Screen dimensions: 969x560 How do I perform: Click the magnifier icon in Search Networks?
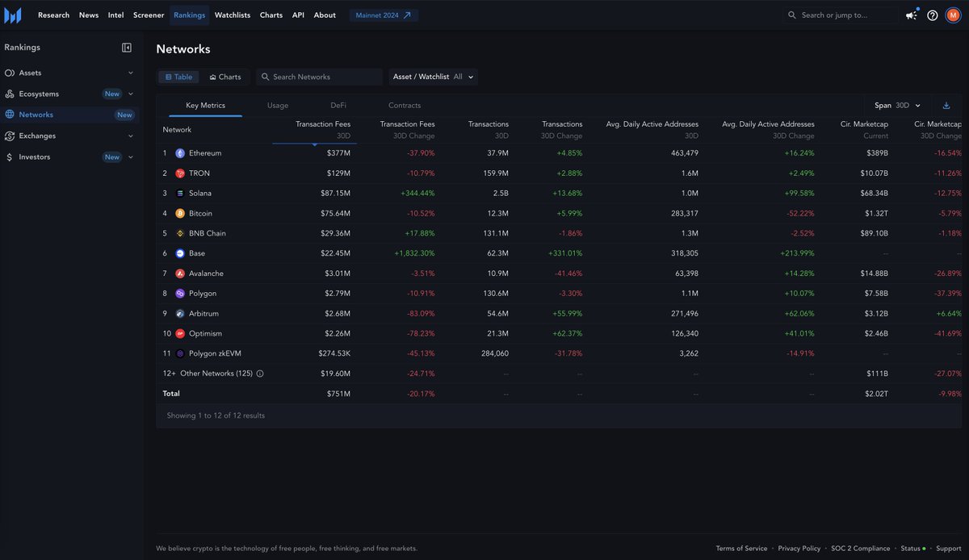pyautogui.click(x=265, y=77)
